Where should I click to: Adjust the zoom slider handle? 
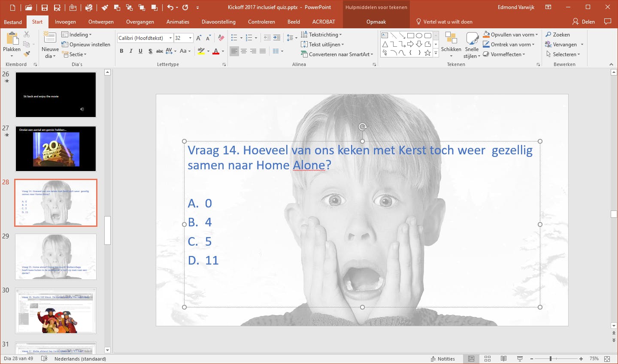coord(550,359)
